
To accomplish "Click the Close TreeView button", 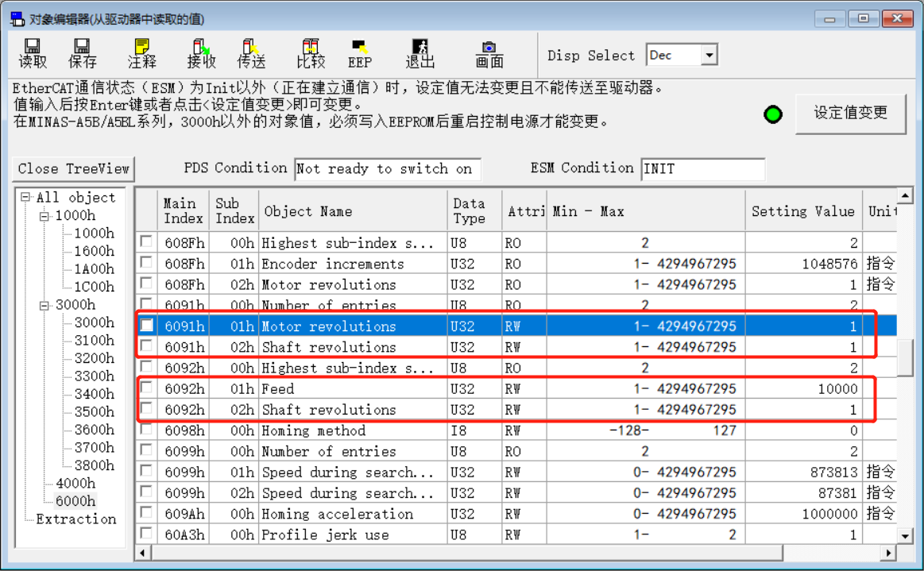I will click(x=74, y=169).
